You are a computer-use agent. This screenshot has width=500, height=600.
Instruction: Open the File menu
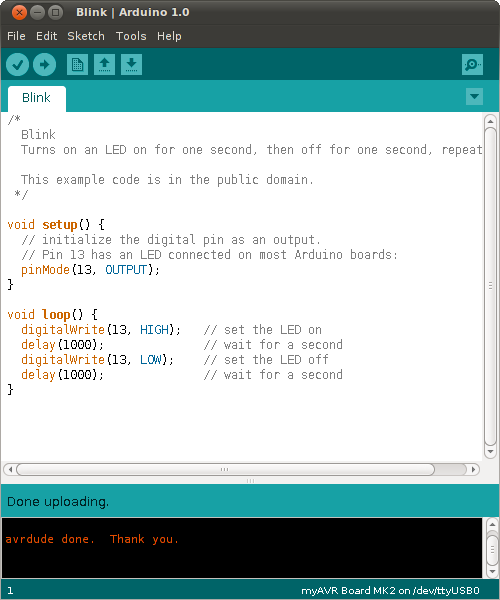[16, 36]
